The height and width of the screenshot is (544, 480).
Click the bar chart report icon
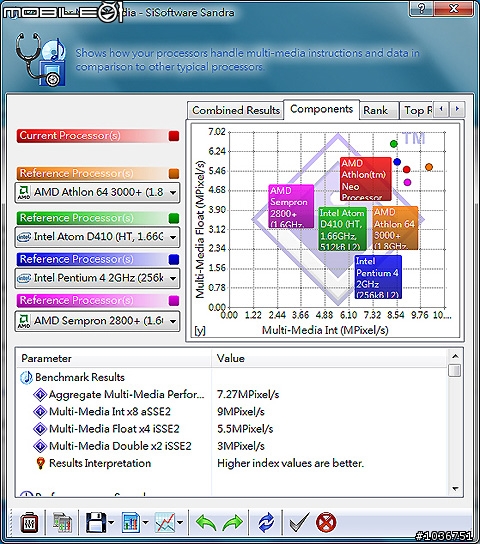131,522
